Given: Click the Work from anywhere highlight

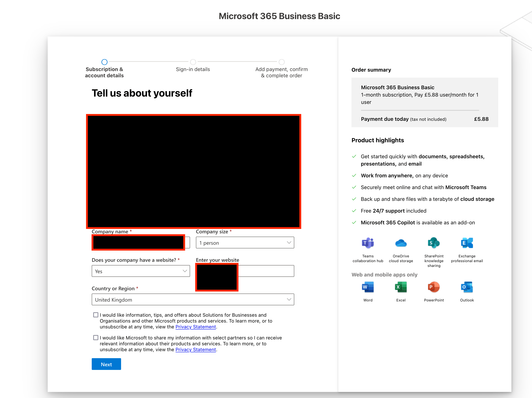Looking at the screenshot, I should 404,176.
